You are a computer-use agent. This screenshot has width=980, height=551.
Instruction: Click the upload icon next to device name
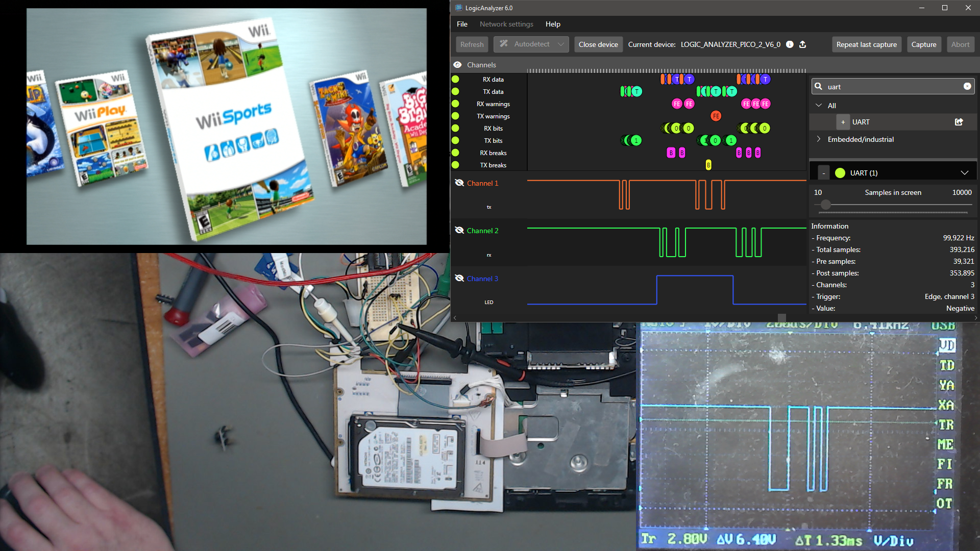(x=802, y=44)
